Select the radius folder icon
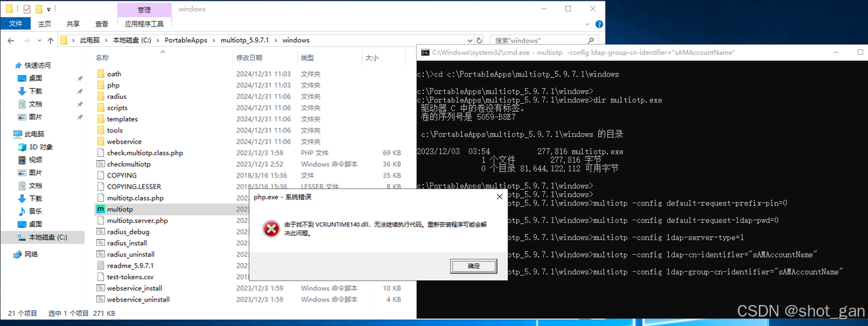This screenshot has width=868, height=326. click(x=100, y=96)
